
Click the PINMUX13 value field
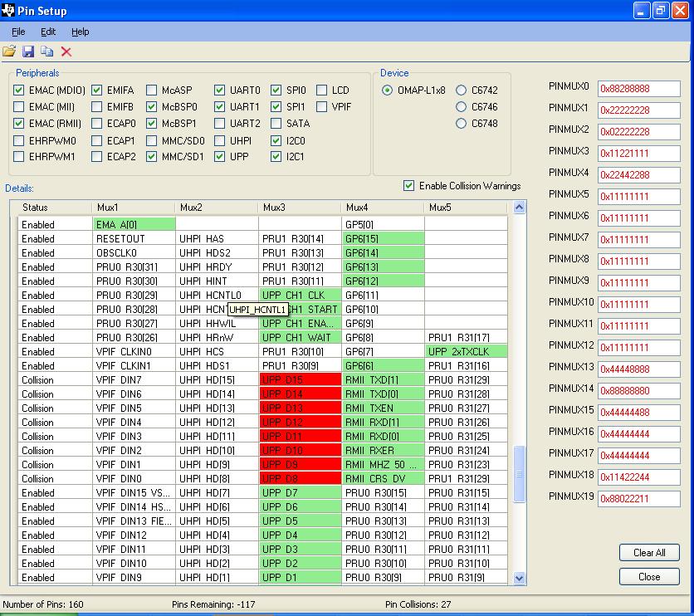(638, 369)
